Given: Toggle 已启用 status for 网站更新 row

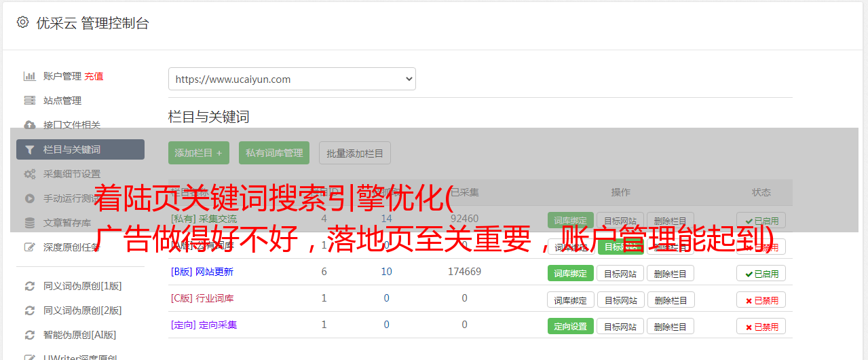Looking at the screenshot, I should 761,273.
